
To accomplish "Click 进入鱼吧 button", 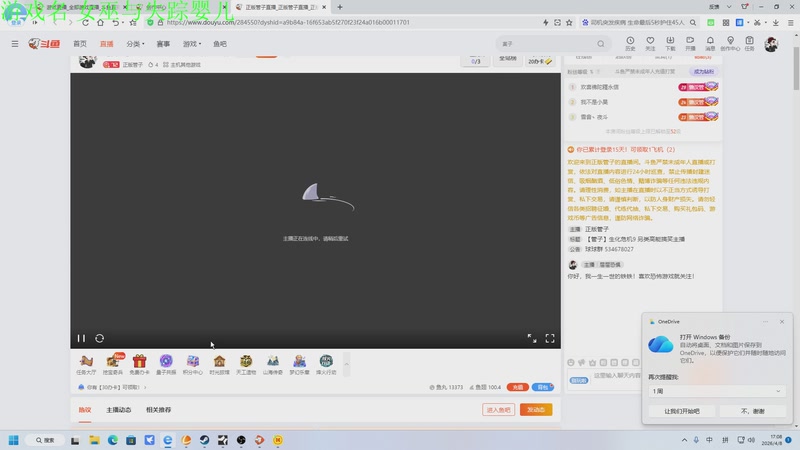I will click(498, 410).
